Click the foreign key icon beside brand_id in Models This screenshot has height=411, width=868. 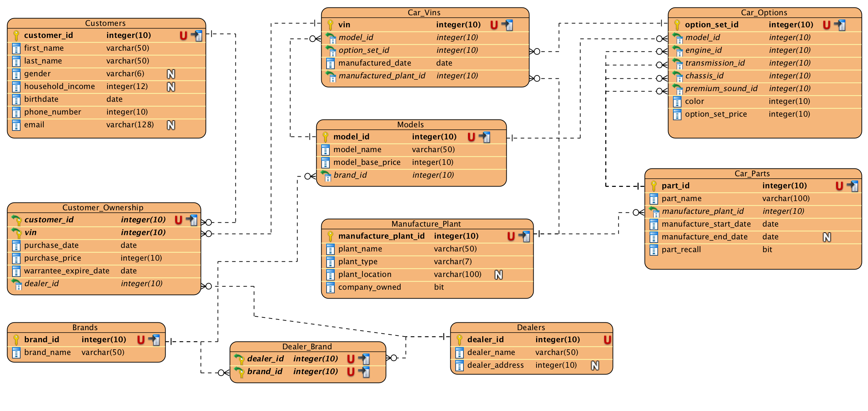pos(326,176)
